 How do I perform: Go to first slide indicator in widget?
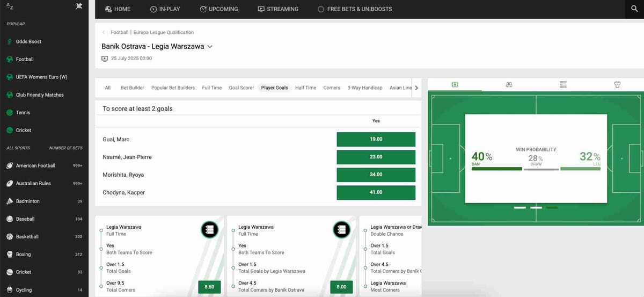[519, 207]
